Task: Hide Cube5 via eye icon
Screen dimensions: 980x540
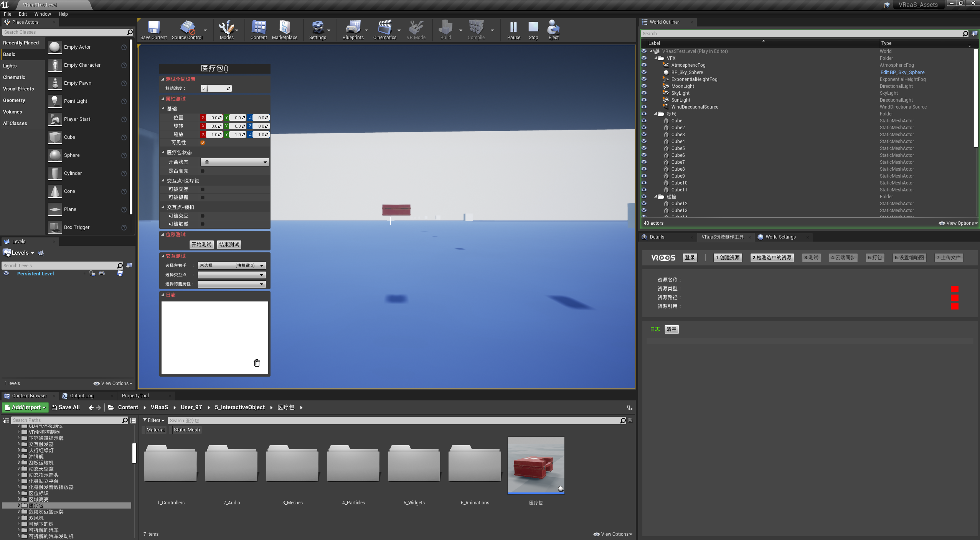Action: (x=644, y=148)
